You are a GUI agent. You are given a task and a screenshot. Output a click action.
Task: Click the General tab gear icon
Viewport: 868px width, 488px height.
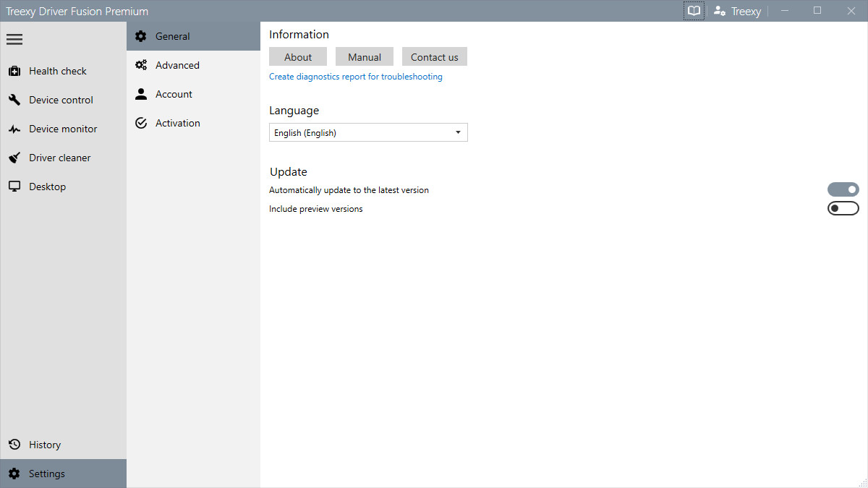[141, 36]
